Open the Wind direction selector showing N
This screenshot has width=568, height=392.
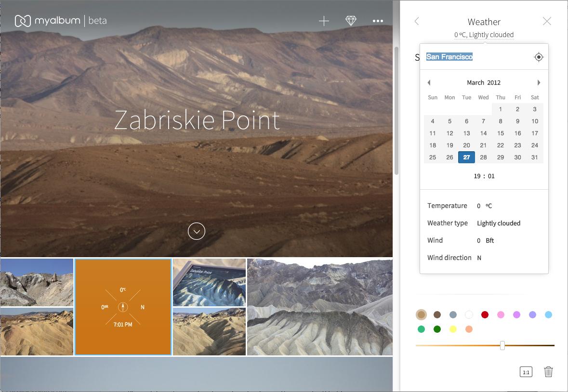(479, 258)
